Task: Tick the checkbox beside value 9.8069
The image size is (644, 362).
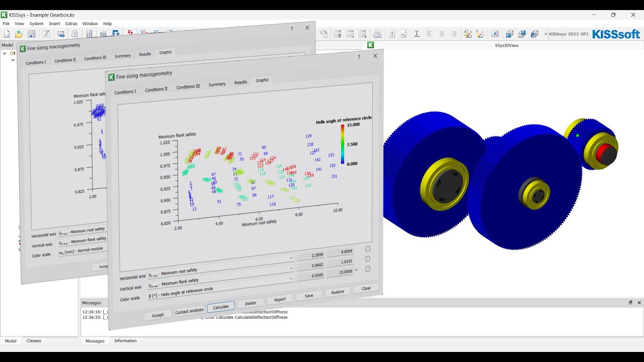Action: tap(368, 249)
